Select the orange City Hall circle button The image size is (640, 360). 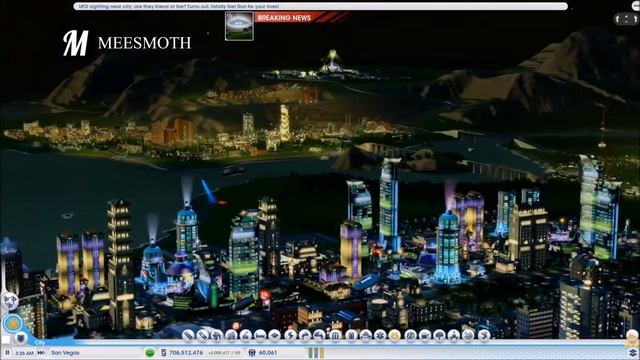[x=13, y=324]
